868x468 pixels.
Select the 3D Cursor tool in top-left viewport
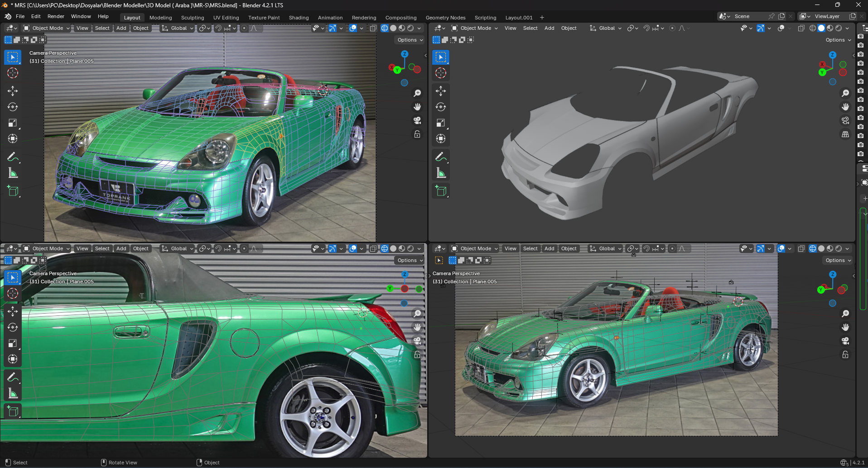point(13,73)
